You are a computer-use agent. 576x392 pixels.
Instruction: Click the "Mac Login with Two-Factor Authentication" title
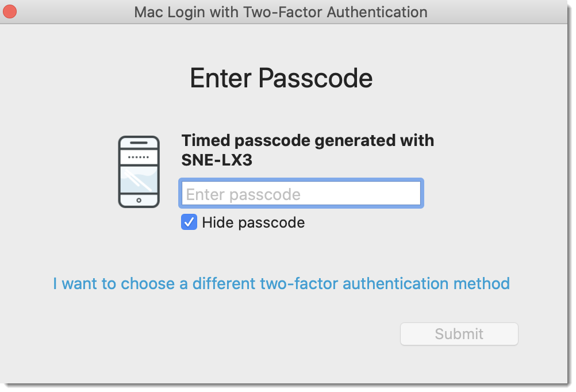(x=281, y=11)
